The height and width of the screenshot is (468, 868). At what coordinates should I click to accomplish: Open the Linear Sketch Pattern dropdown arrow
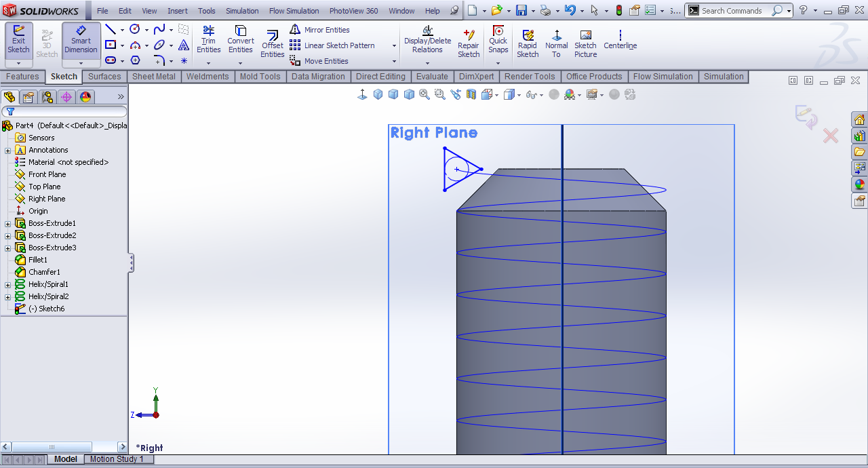[394, 45]
